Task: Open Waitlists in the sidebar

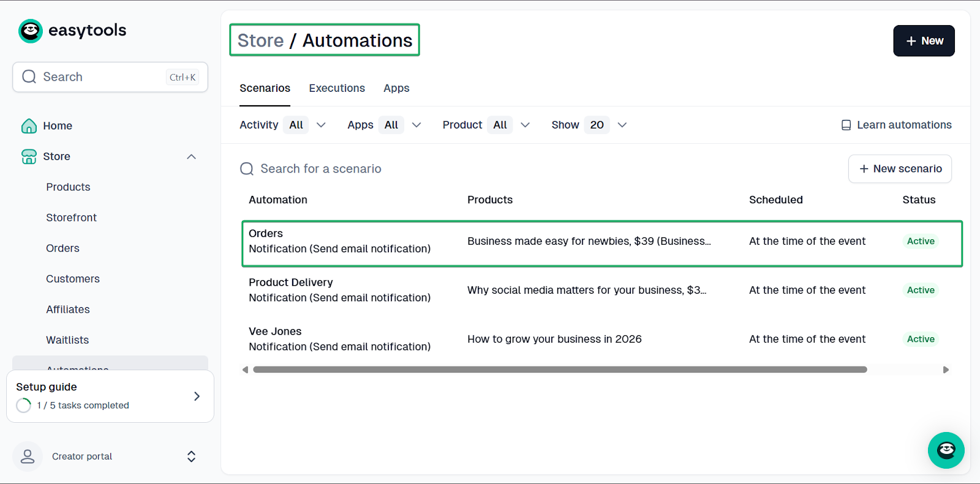Action: tap(67, 340)
